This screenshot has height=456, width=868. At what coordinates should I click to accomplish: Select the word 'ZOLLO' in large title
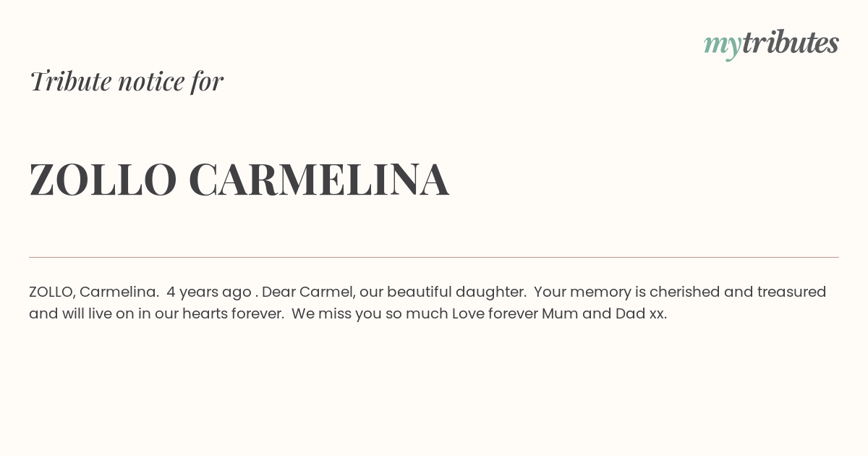point(103,180)
